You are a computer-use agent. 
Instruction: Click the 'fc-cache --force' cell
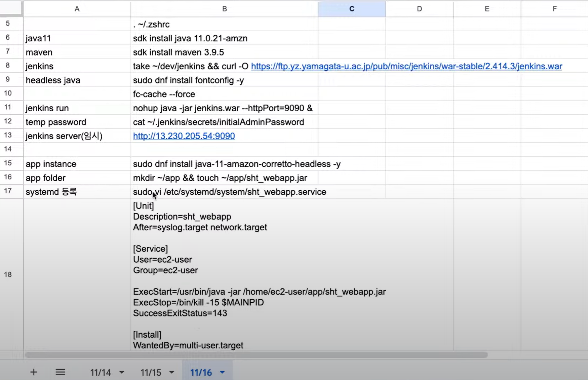click(224, 94)
